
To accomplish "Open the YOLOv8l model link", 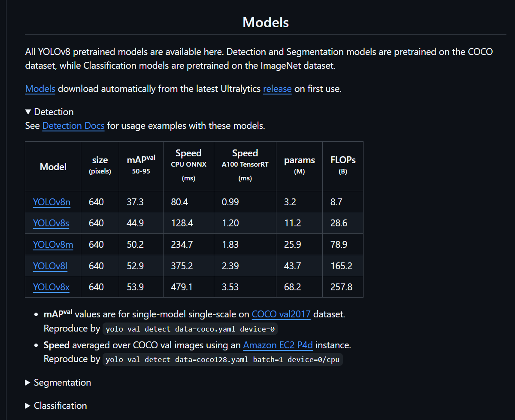I will point(50,266).
